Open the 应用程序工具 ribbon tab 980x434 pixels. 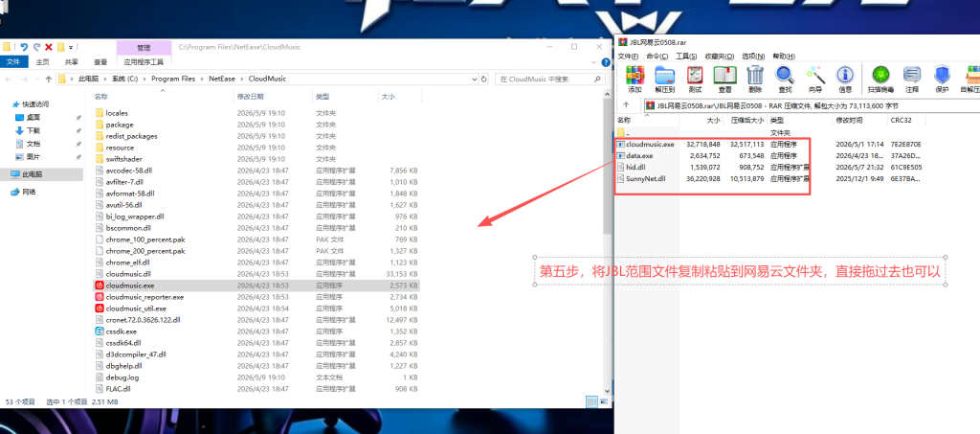[x=144, y=62]
